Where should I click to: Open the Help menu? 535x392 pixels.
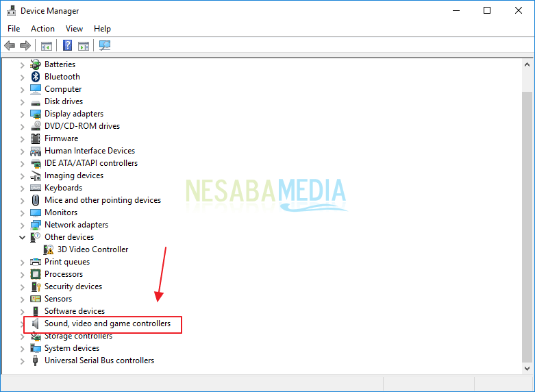click(102, 29)
